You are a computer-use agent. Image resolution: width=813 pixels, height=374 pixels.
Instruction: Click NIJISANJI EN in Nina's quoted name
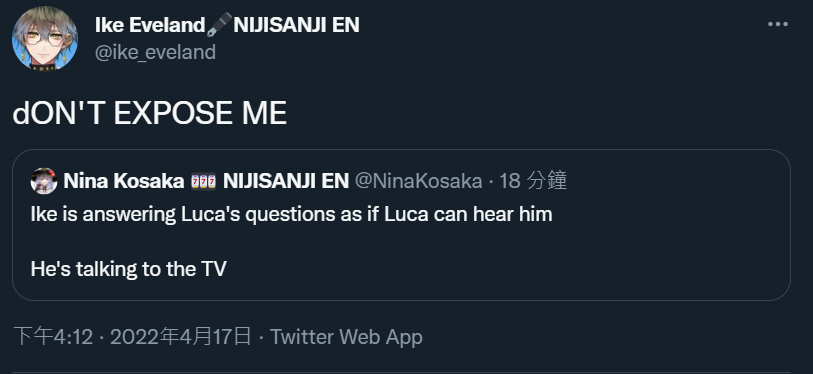pyautogui.click(x=286, y=181)
